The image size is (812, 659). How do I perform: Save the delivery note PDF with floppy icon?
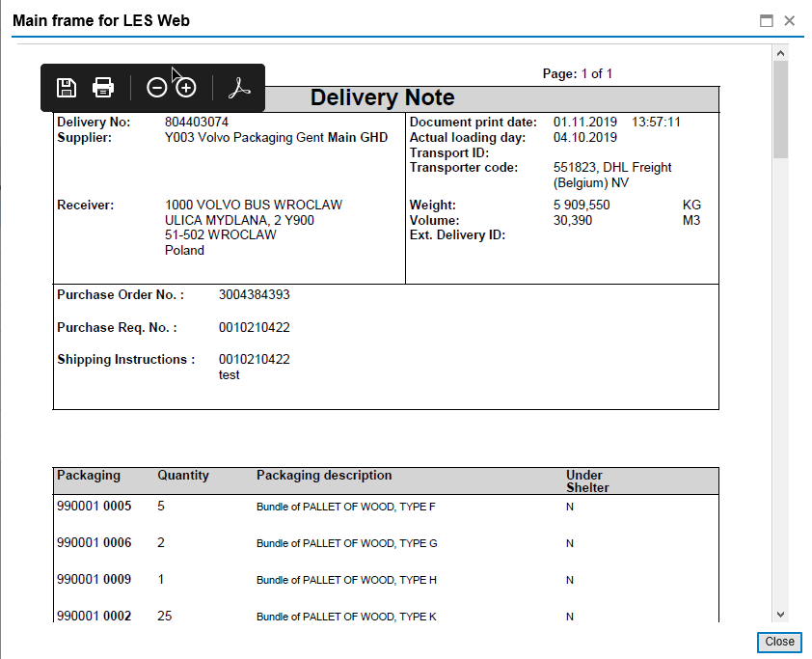67,88
